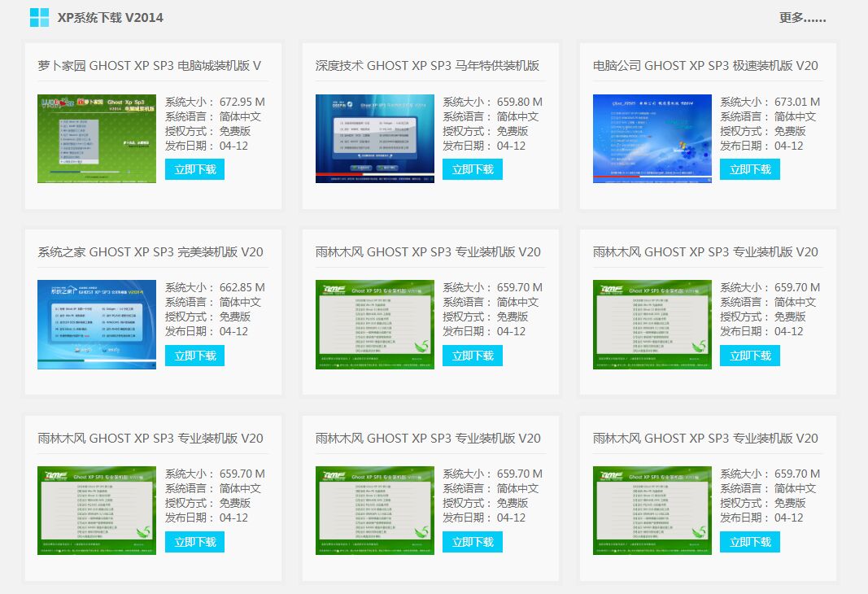View the 萝卜家园 green installer thumbnail
Screen dimensions: 868x594
click(x=97, y=138)
